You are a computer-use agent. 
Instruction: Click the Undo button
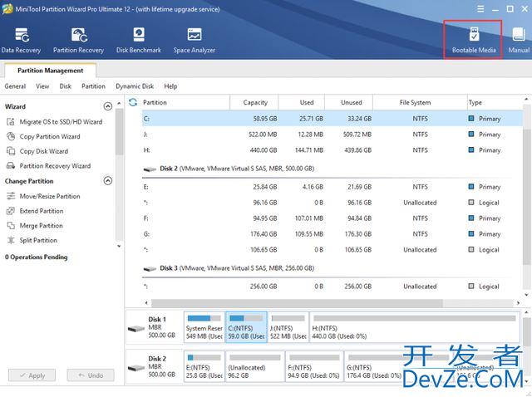91,375
